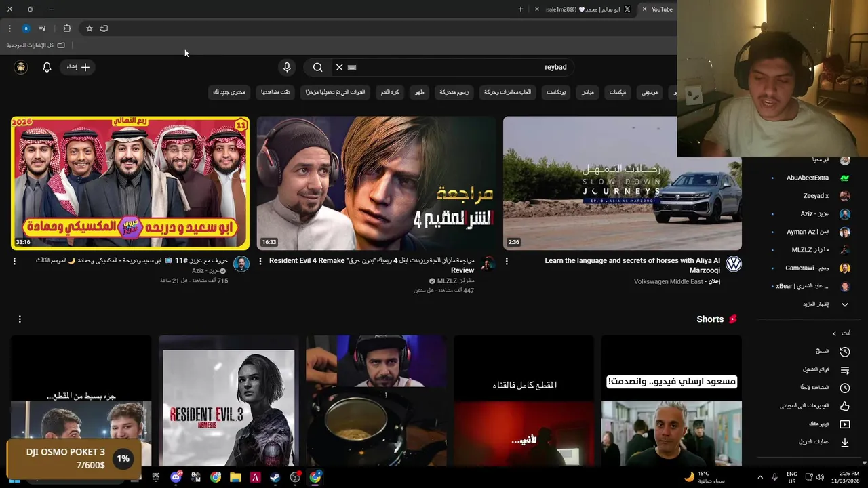Open Volkswagen Middle East channel link
868x488 pixels.
[x=668, y=281]
